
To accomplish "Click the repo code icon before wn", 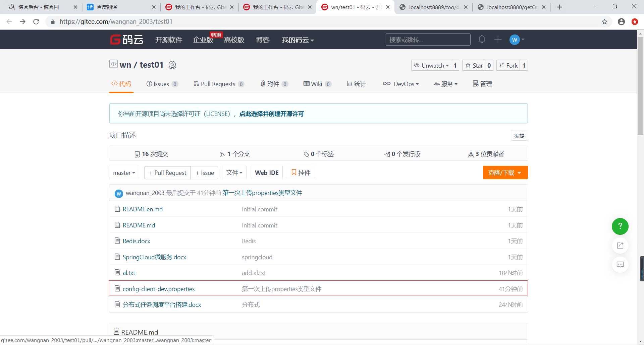I will tap(113, 64).
